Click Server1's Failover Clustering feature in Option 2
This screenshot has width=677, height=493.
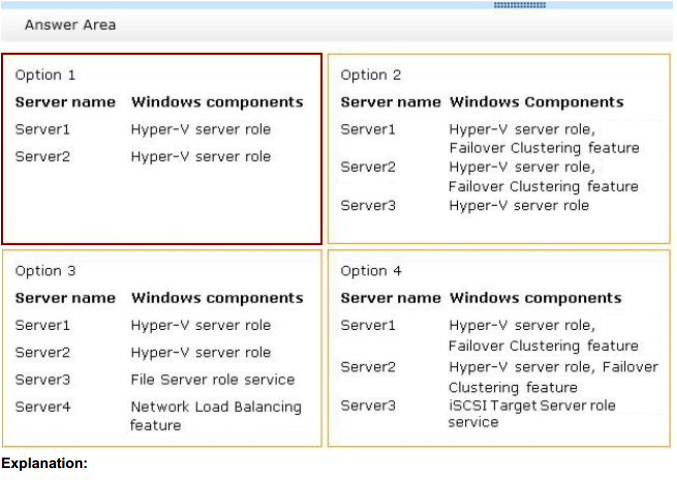click(x=544, y=148)
